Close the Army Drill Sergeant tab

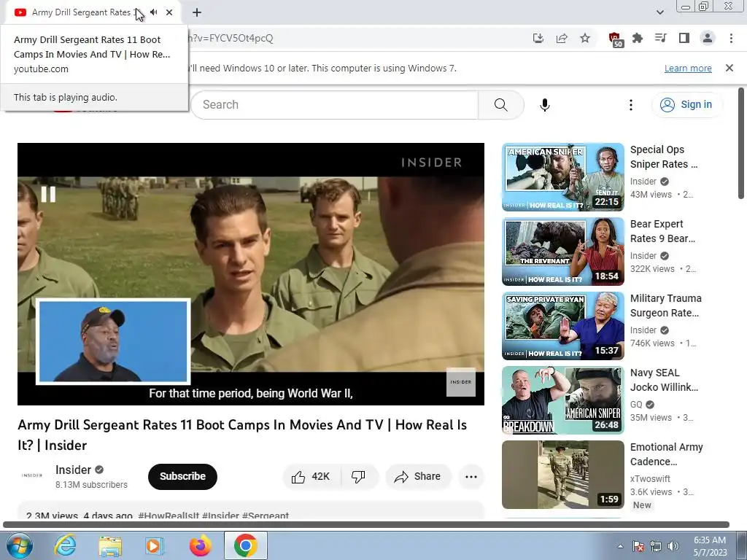(169, 12)
